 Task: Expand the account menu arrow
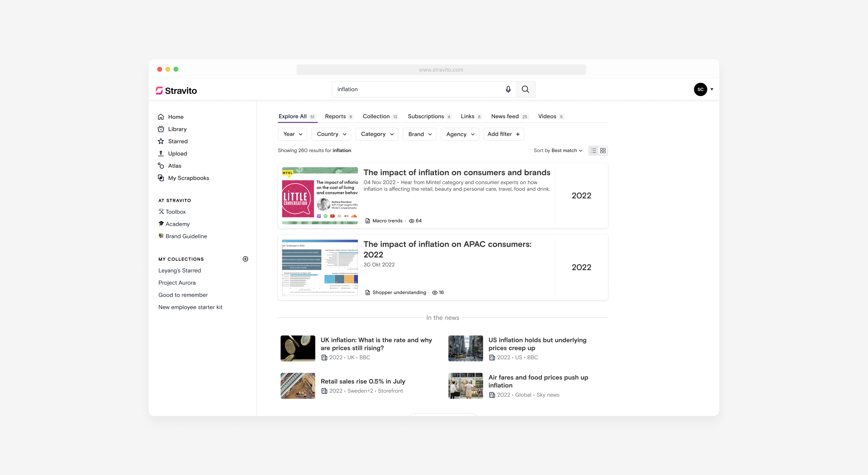click(712, 89)
